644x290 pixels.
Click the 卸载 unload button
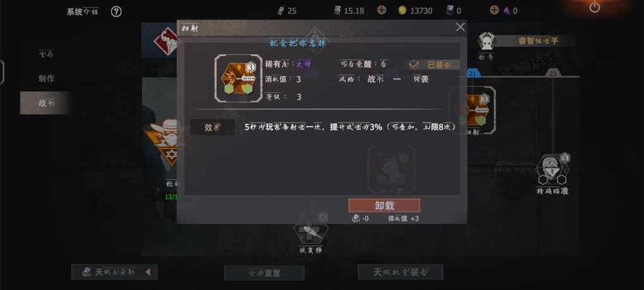click(x=384, y=205)
